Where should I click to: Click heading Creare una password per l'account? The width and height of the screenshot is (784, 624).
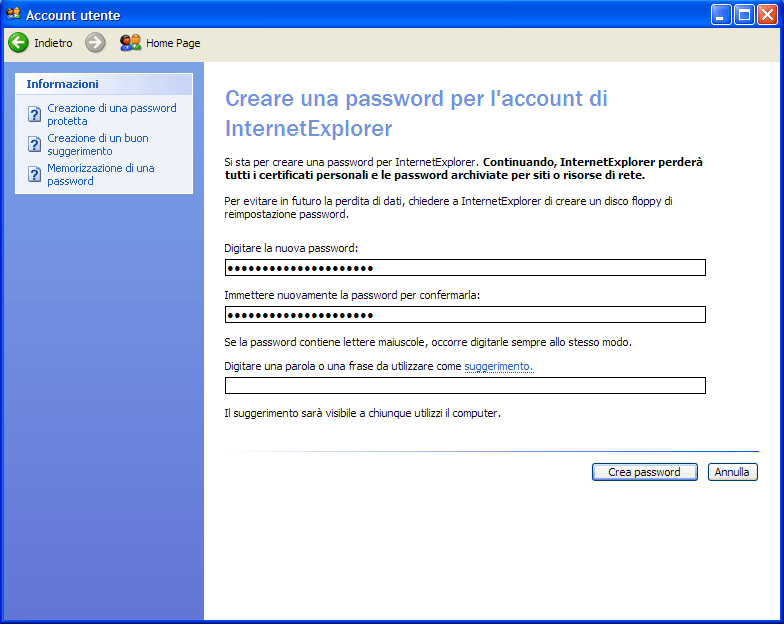pos(416,113)
